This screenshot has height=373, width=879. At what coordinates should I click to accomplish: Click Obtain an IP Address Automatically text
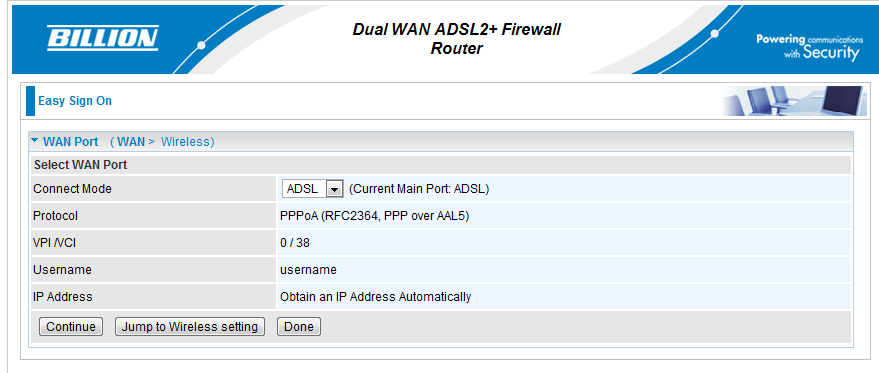tap(376, 297)
